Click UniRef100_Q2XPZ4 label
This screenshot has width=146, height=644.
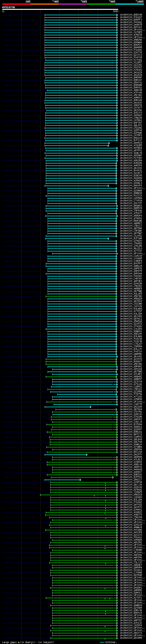tap(131, 359)
